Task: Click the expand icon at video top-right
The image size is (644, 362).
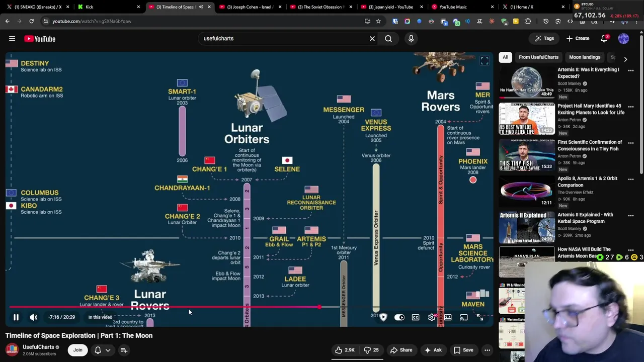Action: 485,61
